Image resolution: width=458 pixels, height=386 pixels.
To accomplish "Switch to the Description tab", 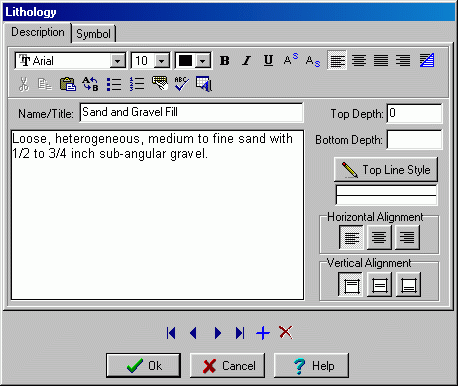I will (x=38, y=32).
